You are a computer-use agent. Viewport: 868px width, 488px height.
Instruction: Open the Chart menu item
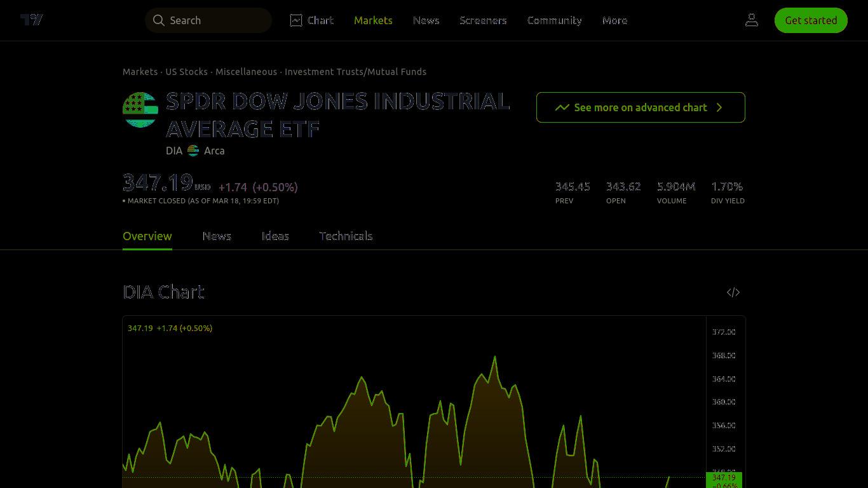click(312, 20)
